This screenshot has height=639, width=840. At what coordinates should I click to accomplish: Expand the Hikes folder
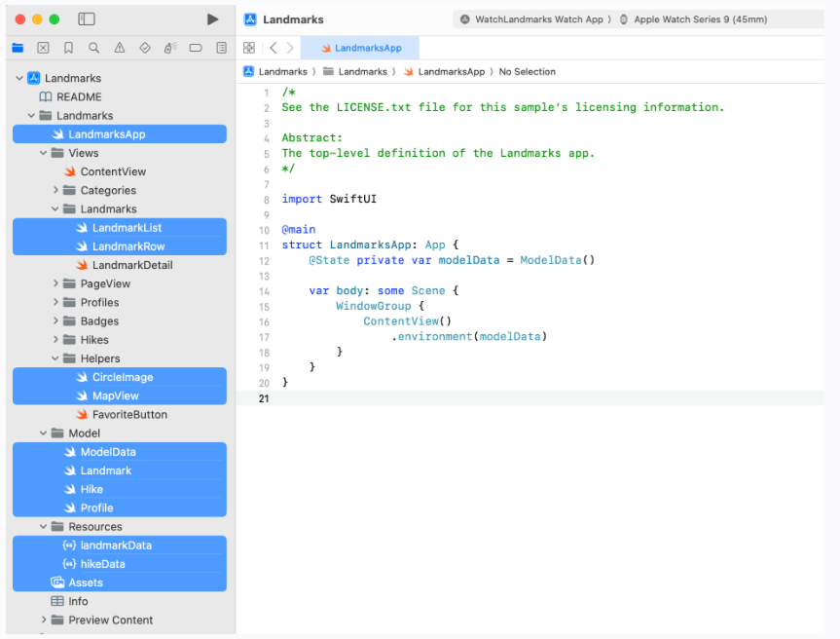[x=55, y=340]
